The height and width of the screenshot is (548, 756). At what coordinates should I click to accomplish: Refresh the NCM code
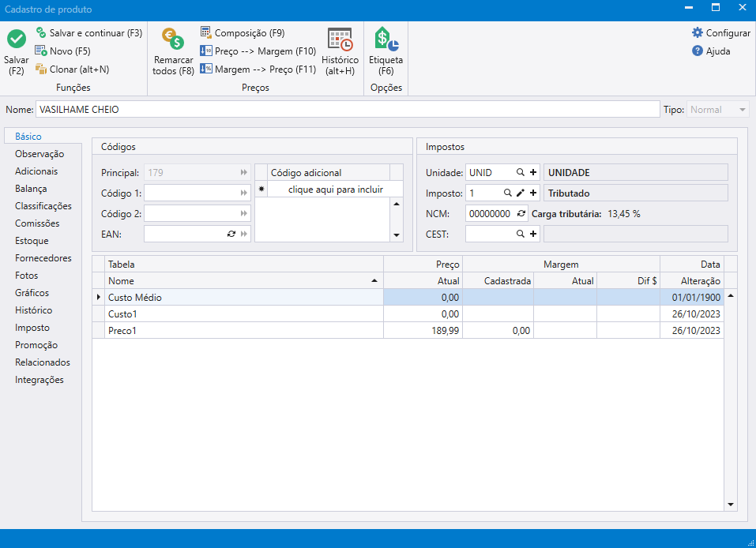click(521, 213)
